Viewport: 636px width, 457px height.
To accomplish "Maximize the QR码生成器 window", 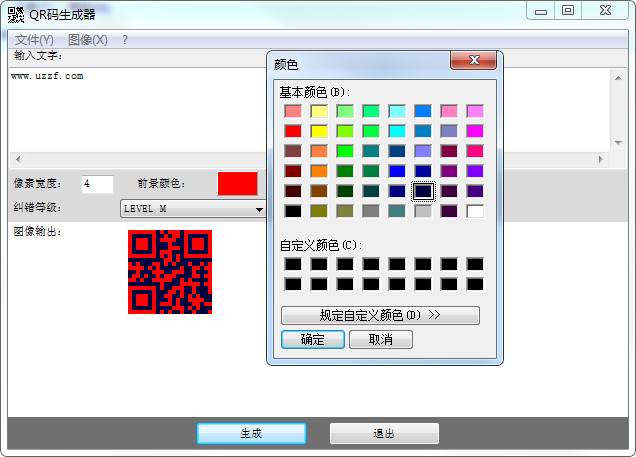I will 568,11.
